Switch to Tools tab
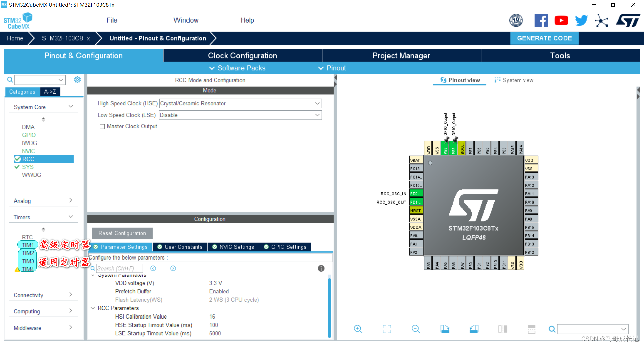 pos(560,56)
